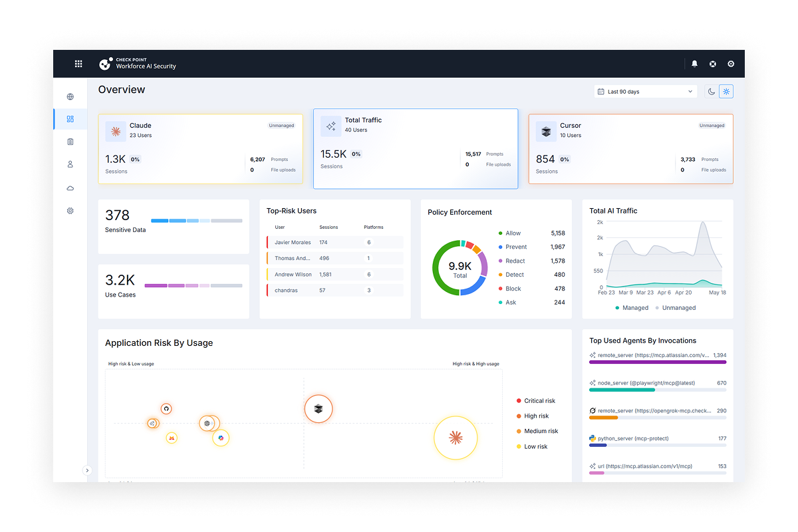Click the Thomas And... user row
798x532 pixels.
(x=335, y=258)
